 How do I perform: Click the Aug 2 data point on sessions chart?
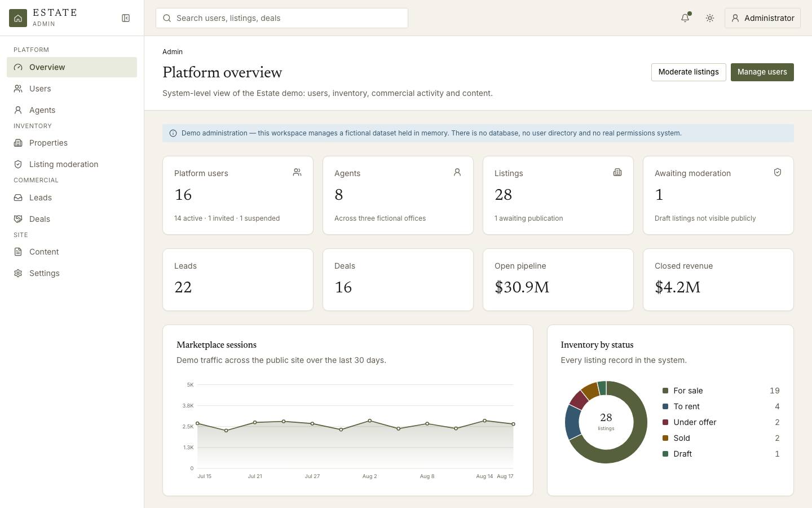[x=370, y=421]
